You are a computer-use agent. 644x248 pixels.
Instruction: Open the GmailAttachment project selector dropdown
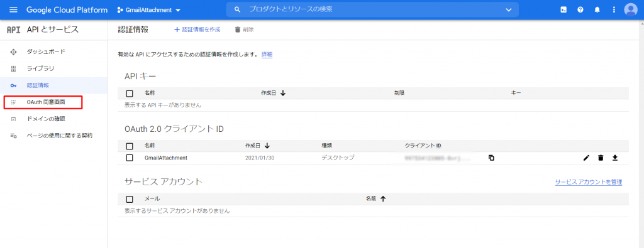(x=148, y=10)
